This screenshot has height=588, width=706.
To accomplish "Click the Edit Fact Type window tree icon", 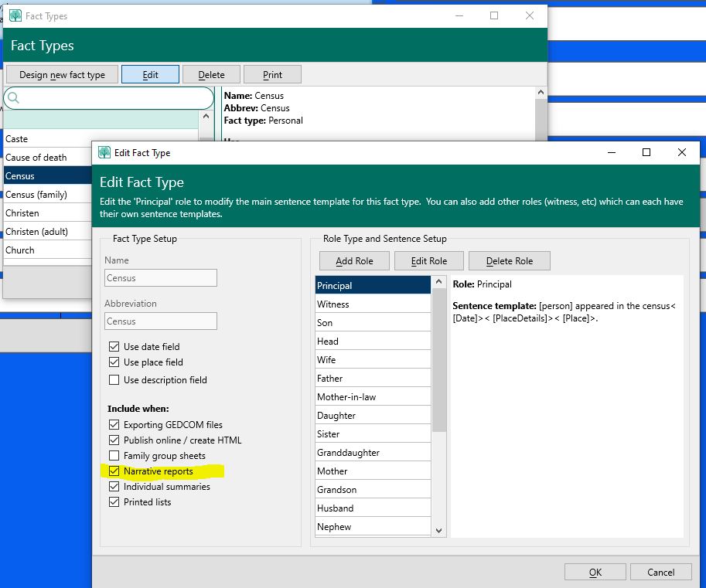I will point(104,153).
